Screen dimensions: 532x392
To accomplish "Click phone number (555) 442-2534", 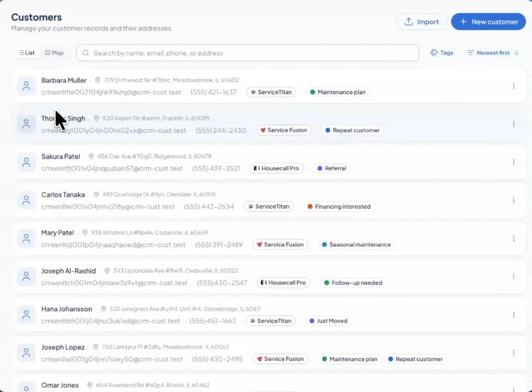I will pyautogui.click(x=209, y=206).
